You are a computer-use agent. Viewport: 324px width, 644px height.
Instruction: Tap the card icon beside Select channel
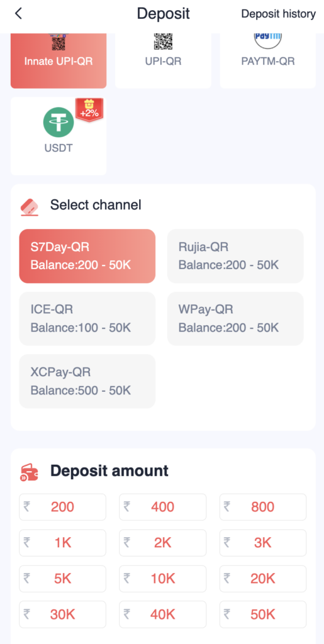pos(30,207)
